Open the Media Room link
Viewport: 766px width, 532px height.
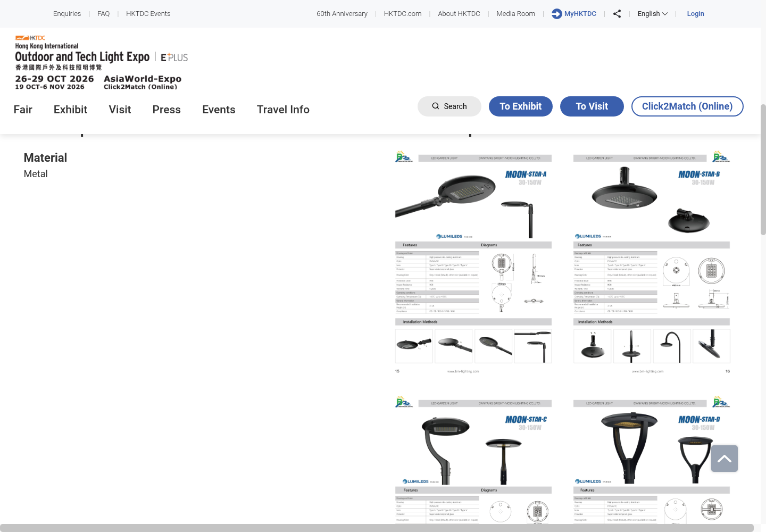click(x=516, y=14)
